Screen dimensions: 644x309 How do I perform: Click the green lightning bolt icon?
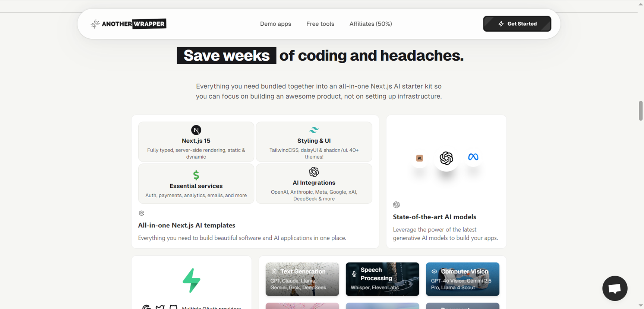pyautogui.click(x=192, y=280)
